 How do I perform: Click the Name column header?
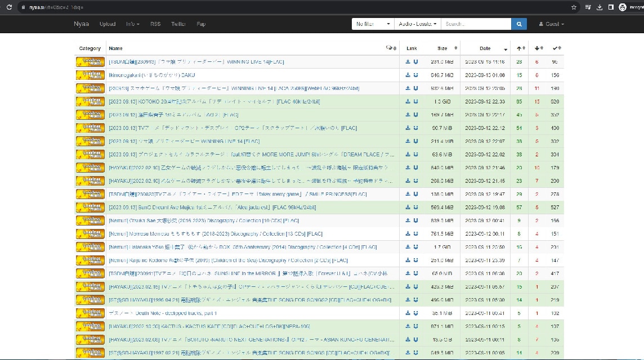coord(115,48)
